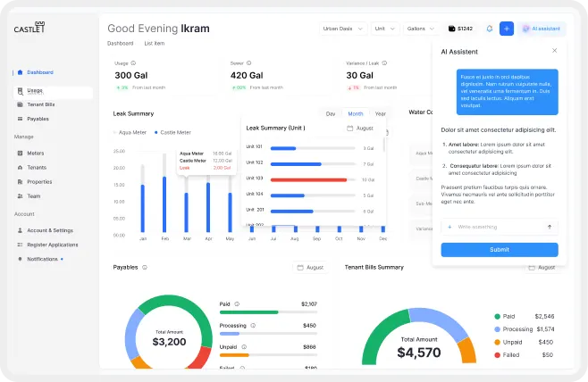Click the Tenant Bills icon
588x382 pixels.
(21, 104)
